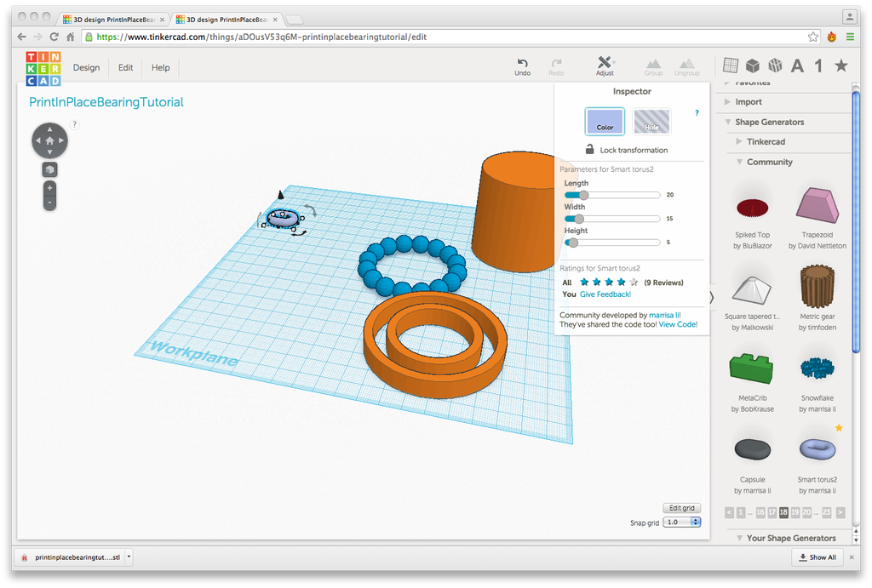Click the browser home icon
Screen dimensions: 872x588
70,37
